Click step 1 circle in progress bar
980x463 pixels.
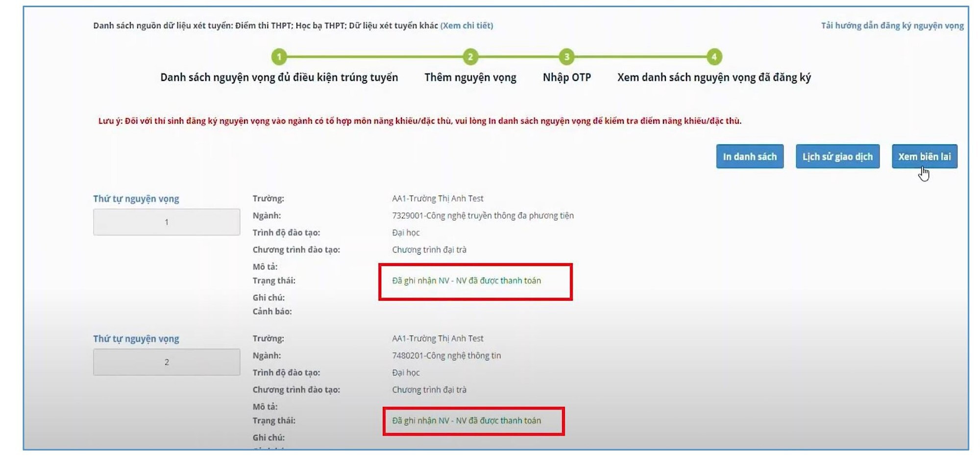279,57
